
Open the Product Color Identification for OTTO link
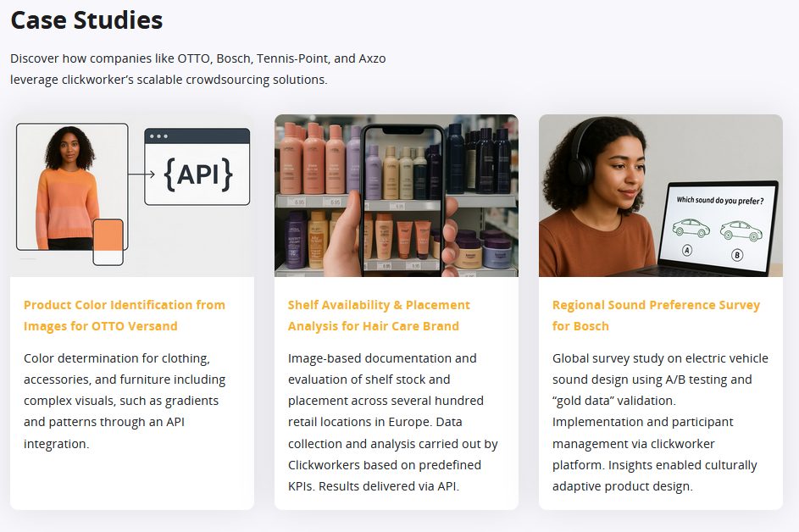tap(124, 315)
